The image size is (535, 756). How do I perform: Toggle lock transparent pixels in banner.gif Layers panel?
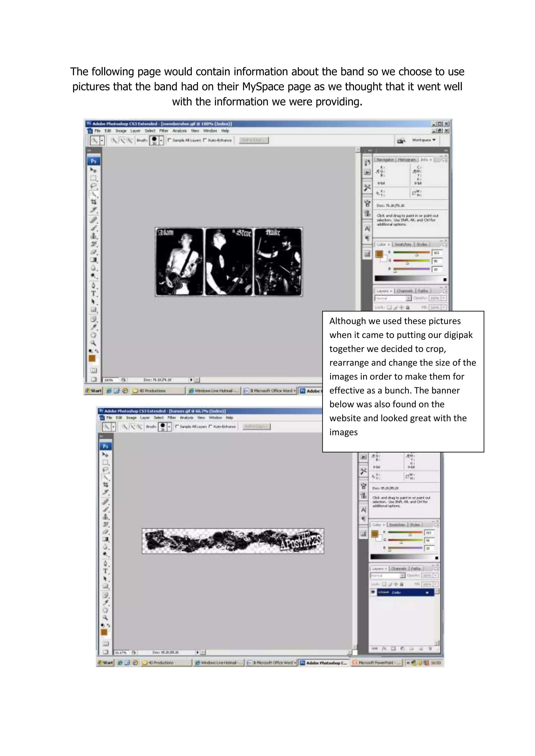pos(384,584)
